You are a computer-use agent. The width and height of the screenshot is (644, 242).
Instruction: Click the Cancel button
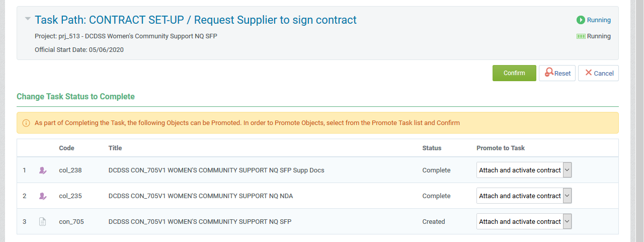point(598,73)
